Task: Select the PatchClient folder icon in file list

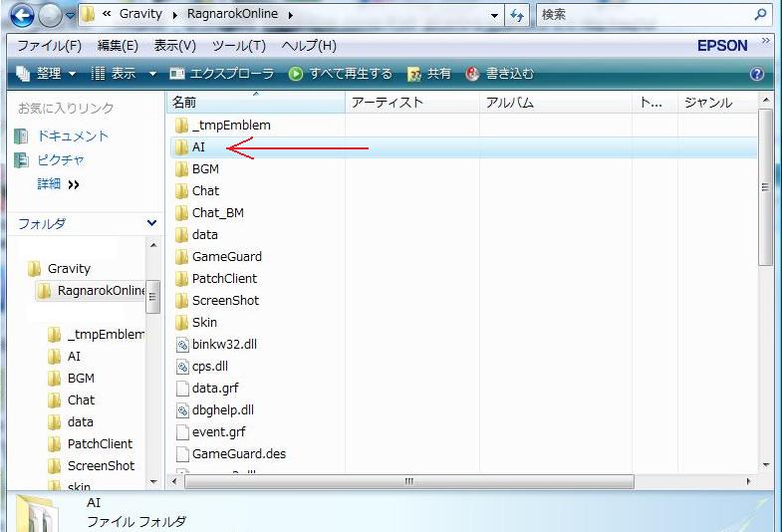Action: (181, 279)
